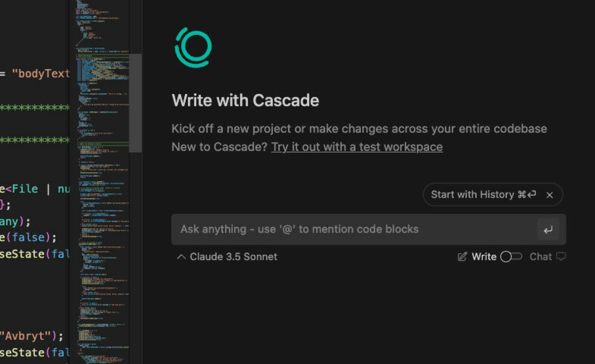
Task: Click the editor vertical scrollbar thumb
Action: click(135, 103)
